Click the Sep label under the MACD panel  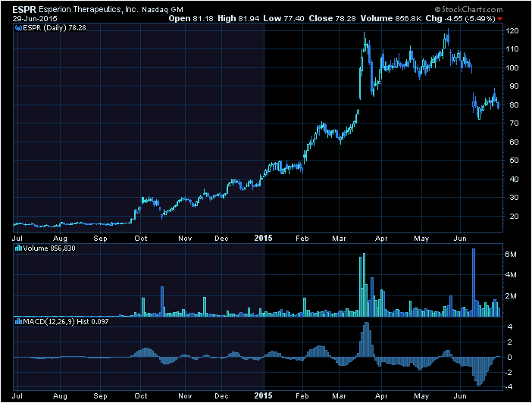(100, 396)
